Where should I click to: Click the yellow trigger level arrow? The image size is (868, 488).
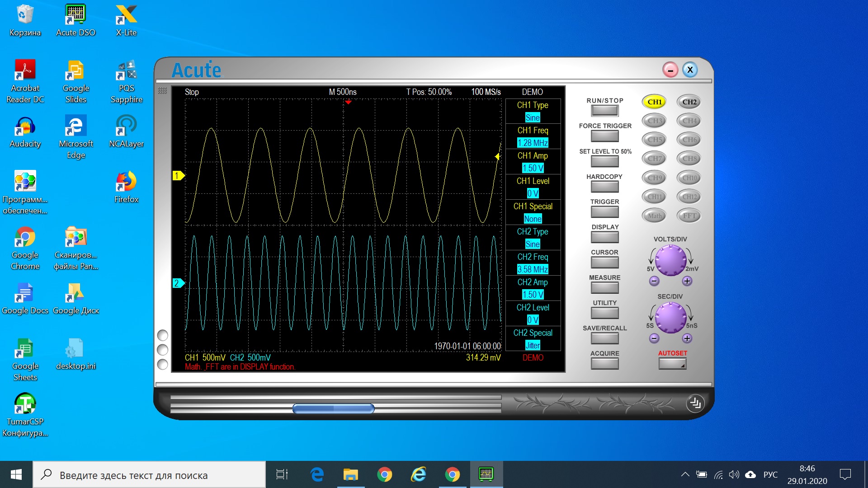coord(497,156)
